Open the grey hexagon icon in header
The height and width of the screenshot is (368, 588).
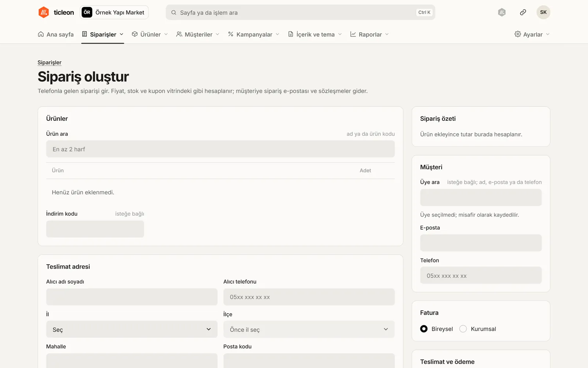[502, 13]
